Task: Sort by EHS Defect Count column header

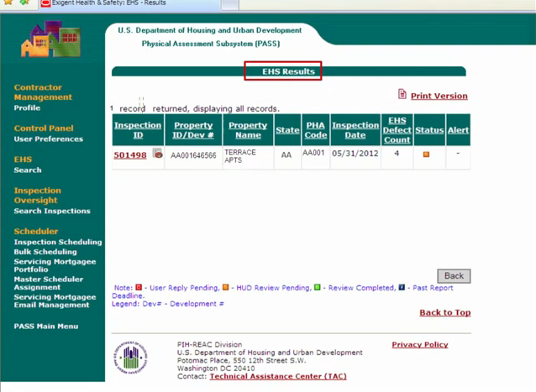Action: 397,130
